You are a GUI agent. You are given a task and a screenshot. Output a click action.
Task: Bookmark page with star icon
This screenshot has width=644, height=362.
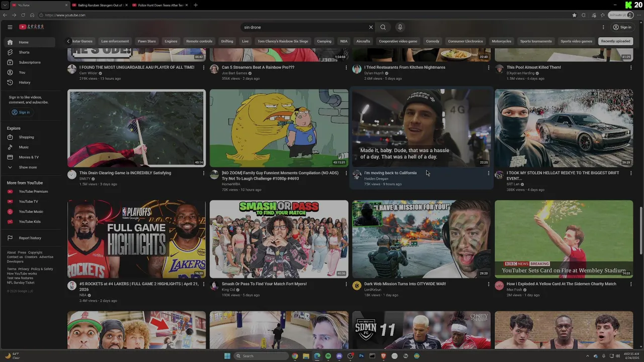click(x=574, y=15)
